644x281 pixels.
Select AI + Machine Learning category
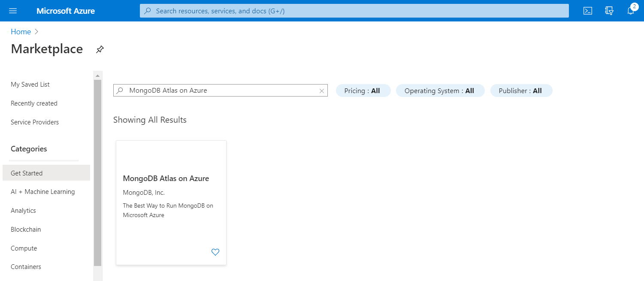click(43, 192)
